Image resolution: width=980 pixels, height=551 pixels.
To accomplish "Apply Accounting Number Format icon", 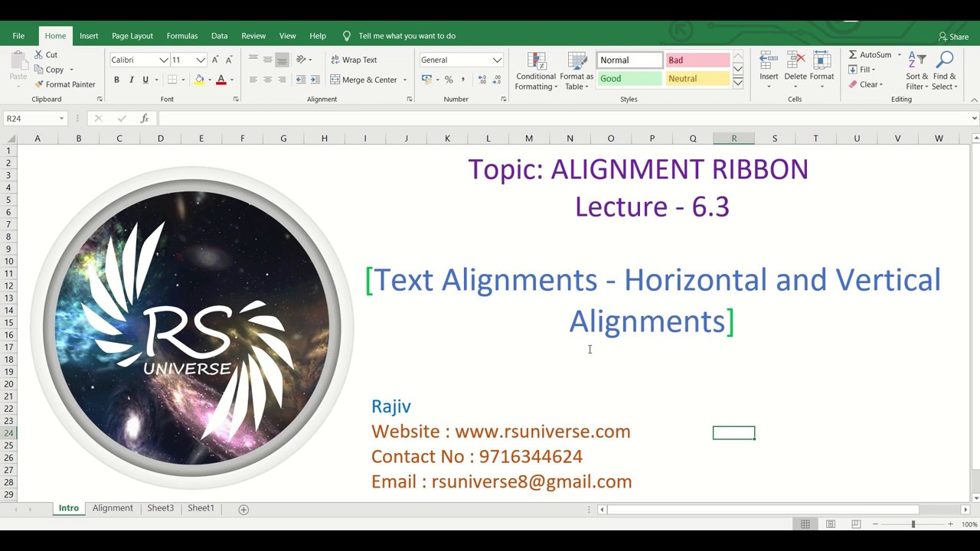I will (x=427, y=80).
